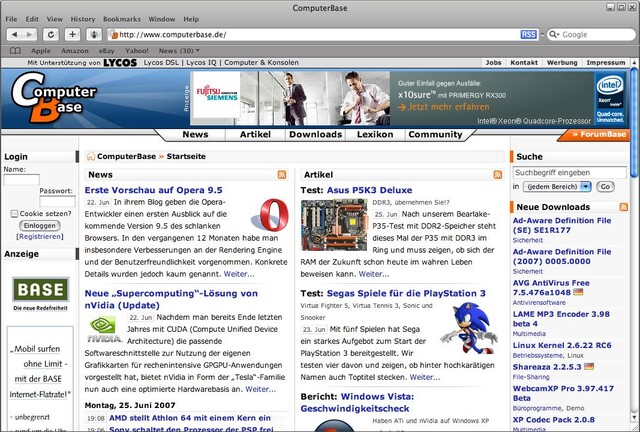Open article Erste Vorschau auf Opera 9.5
Viewport: 640px width, 432px height.
click(153, 190)
